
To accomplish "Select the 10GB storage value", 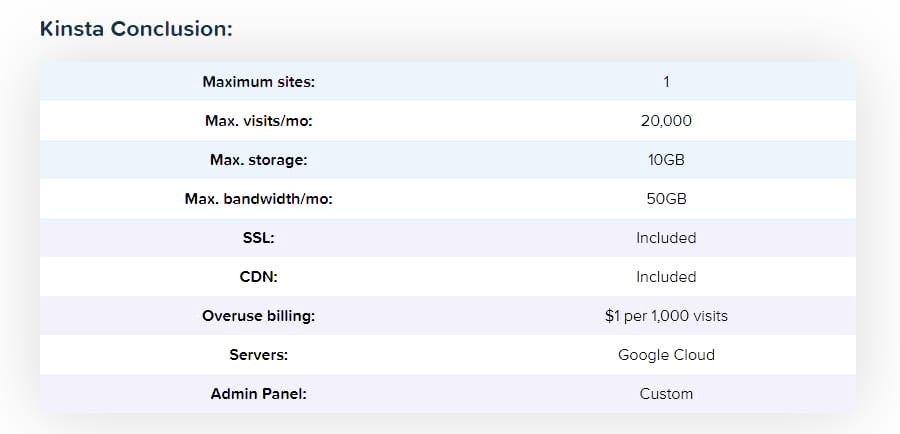I will [666, 160].
